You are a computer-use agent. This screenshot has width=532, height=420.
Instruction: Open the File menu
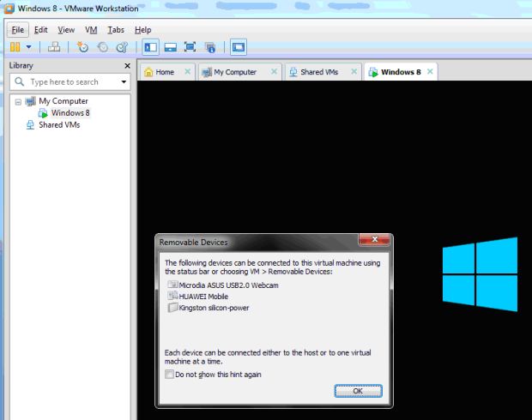pyautogui.click(x=18, y=30)
